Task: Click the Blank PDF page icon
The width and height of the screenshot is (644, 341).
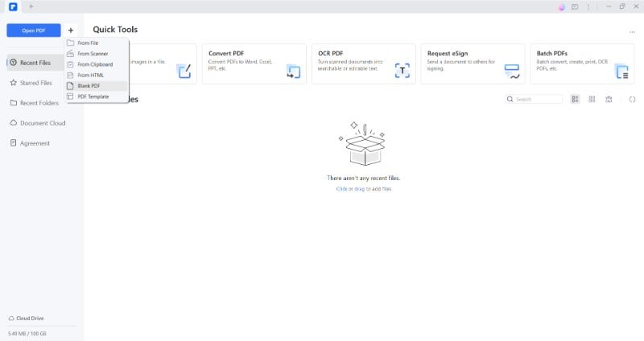Action: (70, 86)
